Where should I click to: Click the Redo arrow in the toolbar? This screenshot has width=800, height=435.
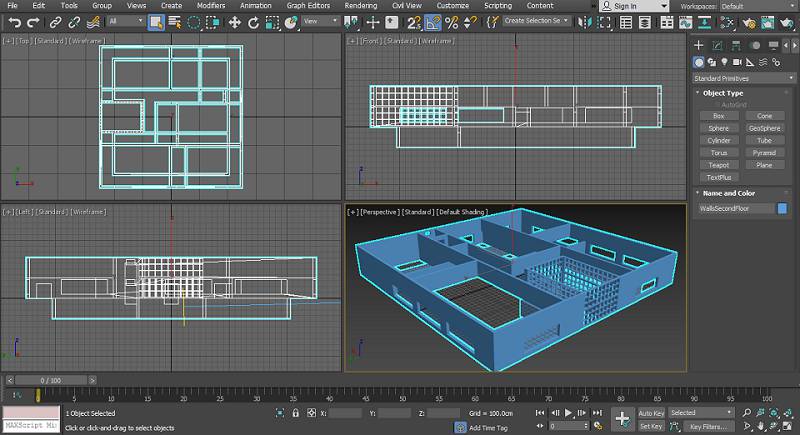33,22
